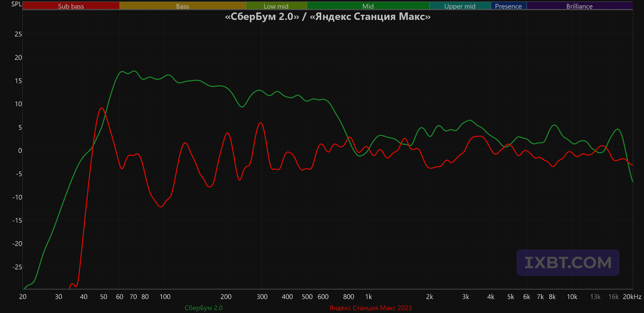Select the Brilliance band
The image size is (644, 313).
click(x=580, y=6)
